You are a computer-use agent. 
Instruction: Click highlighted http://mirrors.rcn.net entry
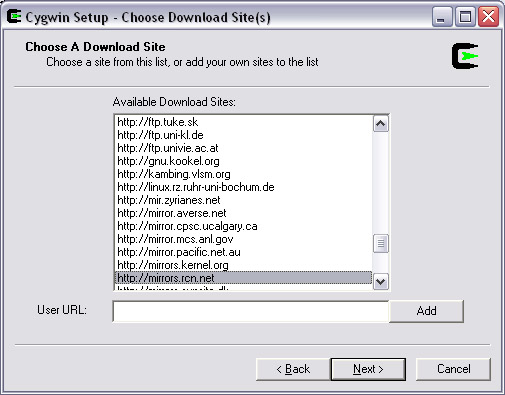click(x=243, y=278)
